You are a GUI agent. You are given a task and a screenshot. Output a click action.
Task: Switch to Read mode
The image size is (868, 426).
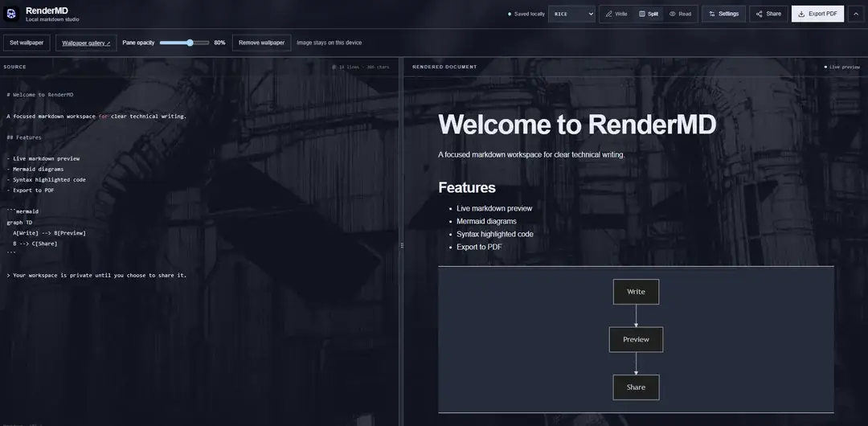pos(681,14)
